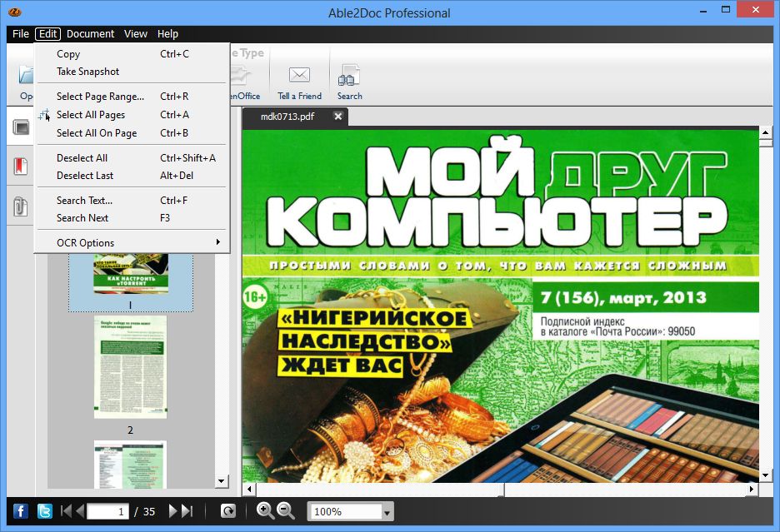The image size is (780, 532).
Task: Share on Facebook icon
Action: pos(20,510)
